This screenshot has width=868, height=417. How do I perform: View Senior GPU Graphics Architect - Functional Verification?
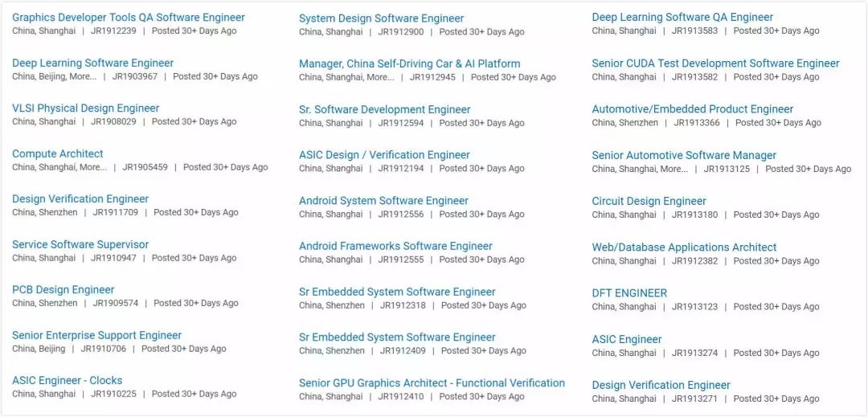point(432,382)
